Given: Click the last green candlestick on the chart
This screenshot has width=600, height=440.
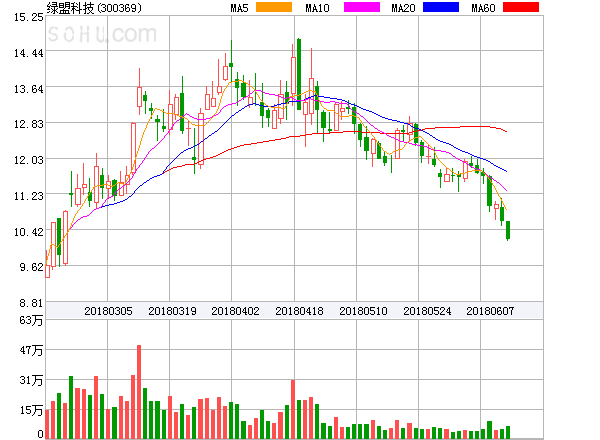Looking at the screenshot, I should pos(508,230).
